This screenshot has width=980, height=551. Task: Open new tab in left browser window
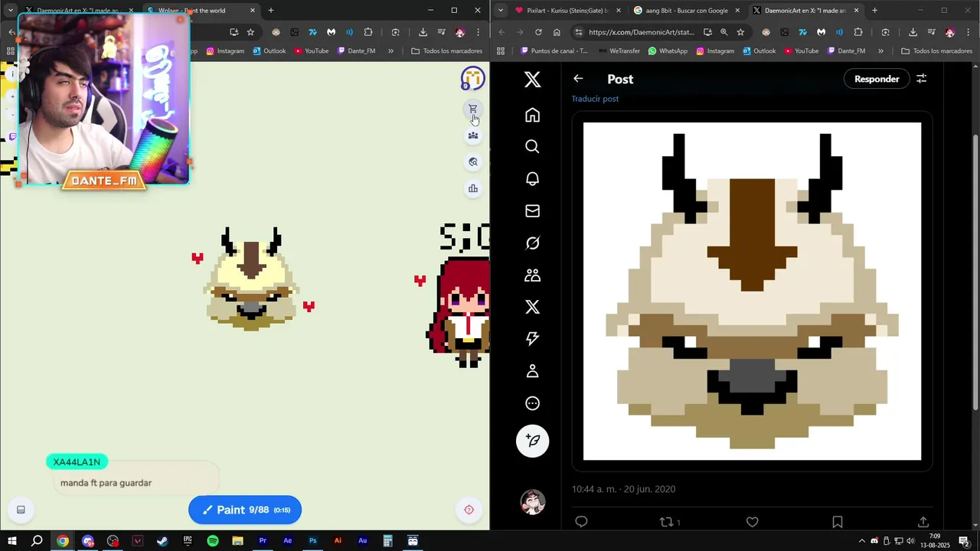[x=270, y=11]
